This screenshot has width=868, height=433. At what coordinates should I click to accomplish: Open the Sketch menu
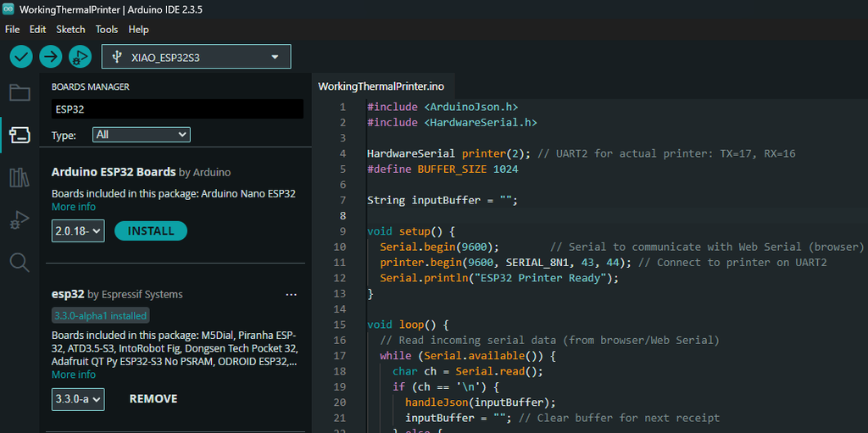point(70,29)
